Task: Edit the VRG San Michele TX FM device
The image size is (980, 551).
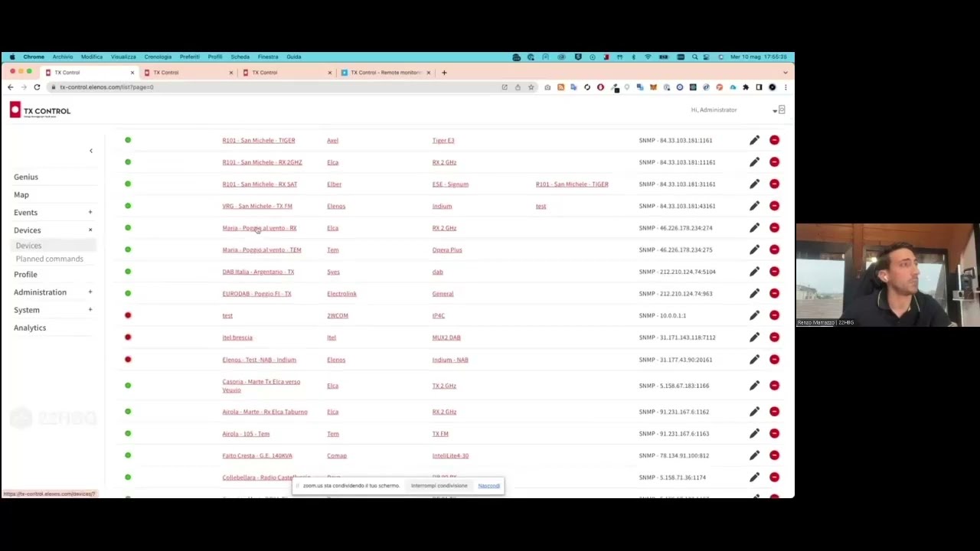Action: (x=754, y=206)
